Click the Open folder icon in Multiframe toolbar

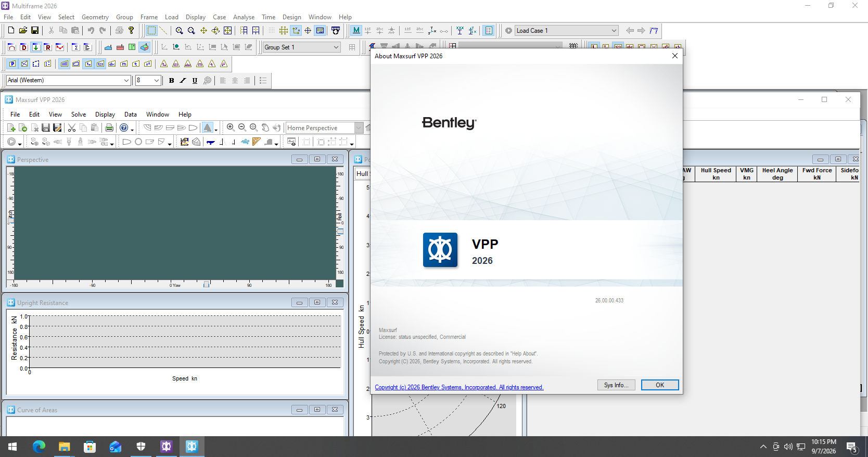23,31
